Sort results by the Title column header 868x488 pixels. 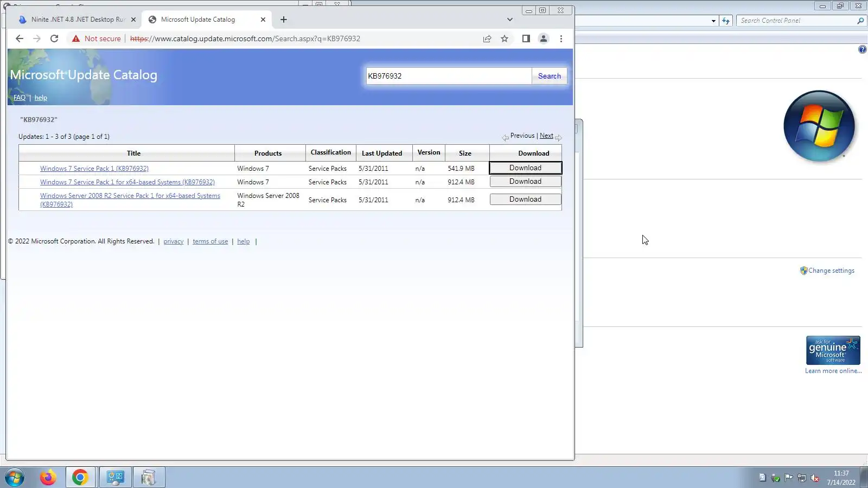[133, 153]
